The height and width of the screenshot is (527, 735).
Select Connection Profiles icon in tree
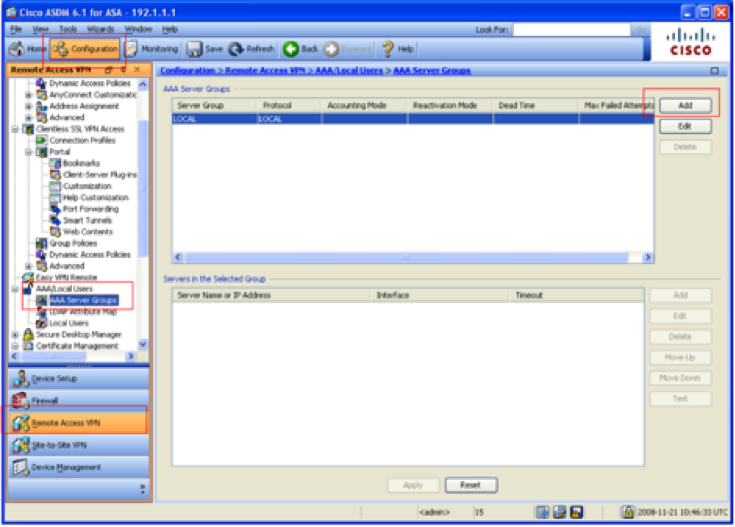42,140
